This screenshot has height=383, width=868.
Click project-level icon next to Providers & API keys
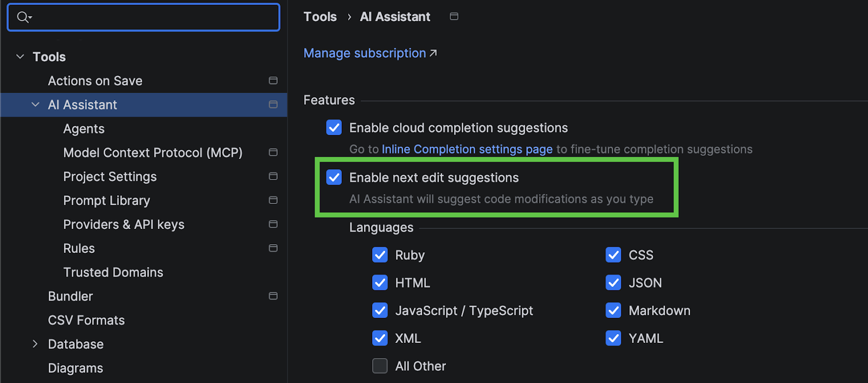click(273, 224)
